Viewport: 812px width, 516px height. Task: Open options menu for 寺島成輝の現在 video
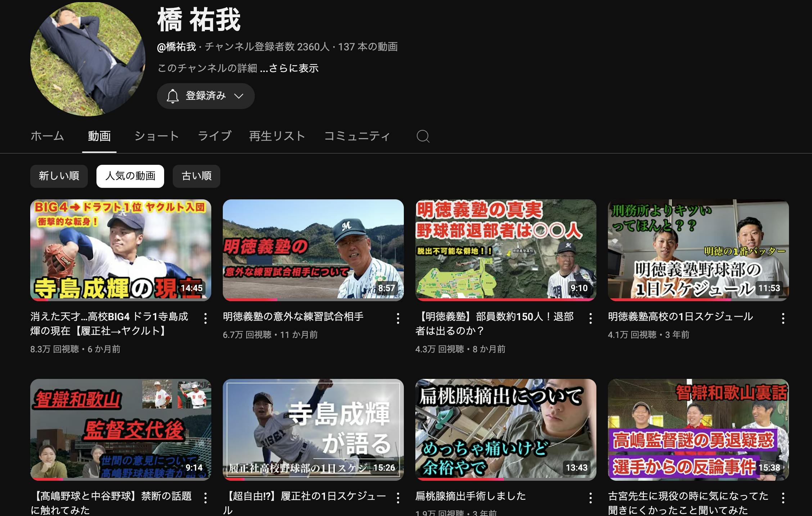coord(206,318)
